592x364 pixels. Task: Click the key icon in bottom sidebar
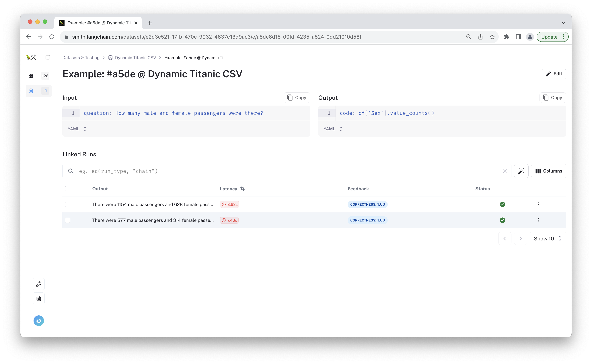coord(38,284)
